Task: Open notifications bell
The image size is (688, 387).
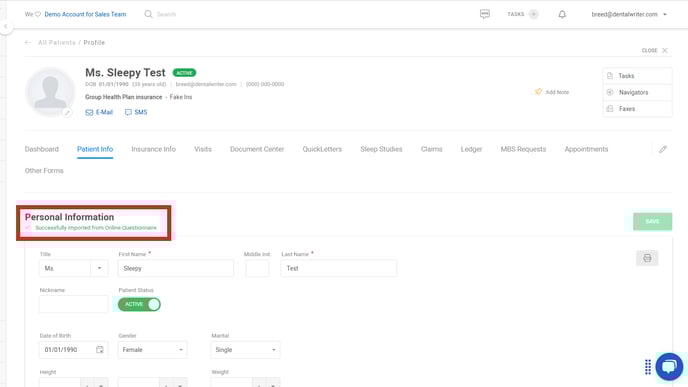Action: coord(562,14)
